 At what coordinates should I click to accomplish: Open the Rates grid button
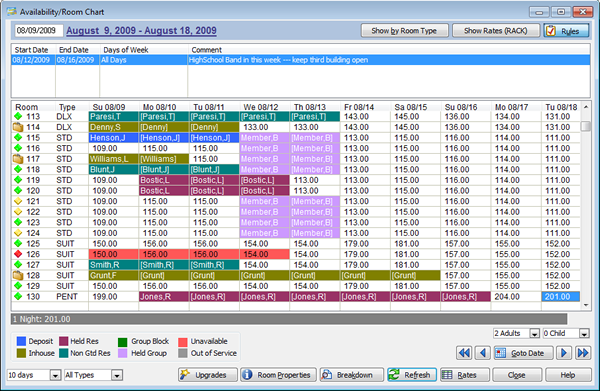pos(465,375)
